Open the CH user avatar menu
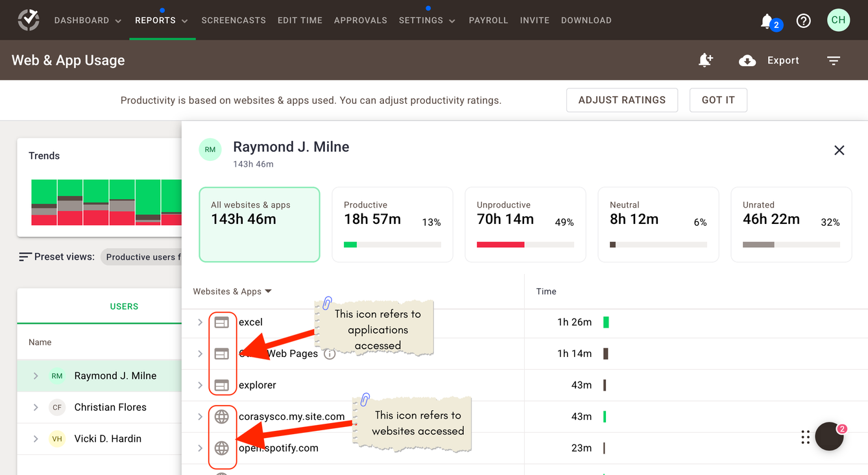The width and height of the screenshot is (868, 475). click(x=839, y=20)
